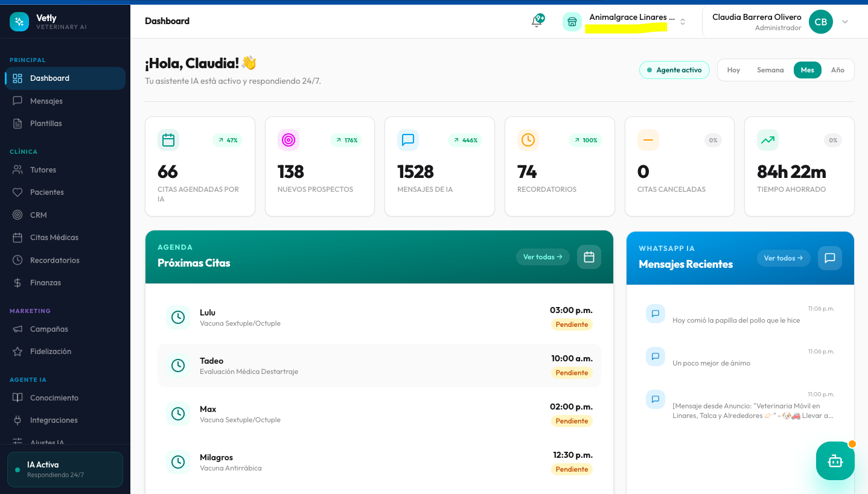Select the Hoy time range tab
Image resolution: width=868 pixels, height=494 pixels.
coord(733,70)
